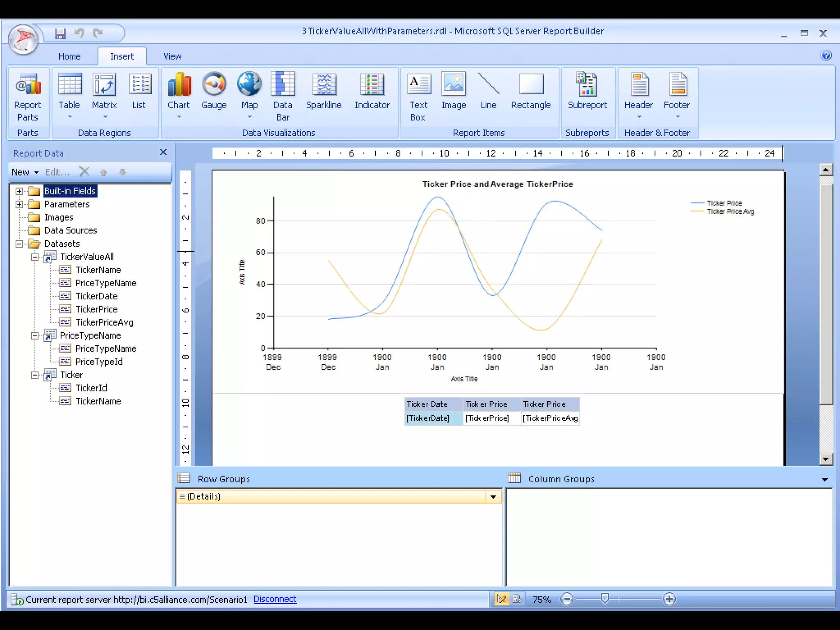
Task: Toggle design view button in status bar
Action: [x=501, y=599]
